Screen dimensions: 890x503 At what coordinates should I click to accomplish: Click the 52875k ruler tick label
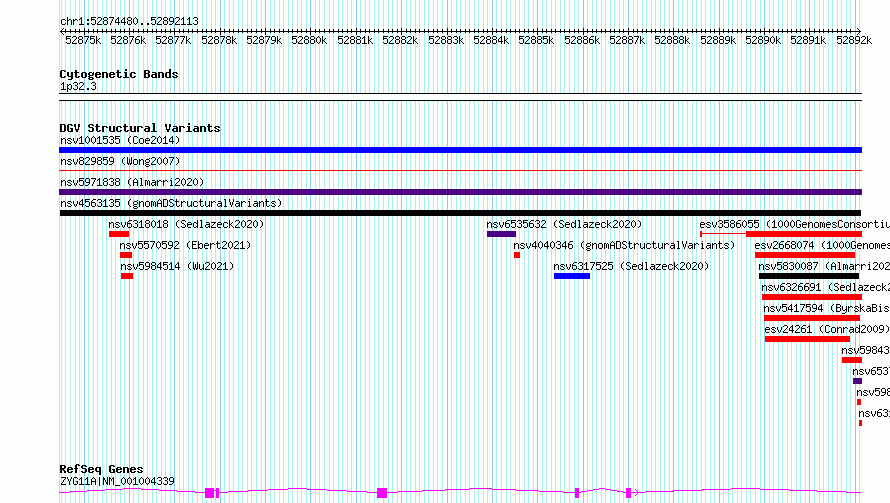coord(83,40)
